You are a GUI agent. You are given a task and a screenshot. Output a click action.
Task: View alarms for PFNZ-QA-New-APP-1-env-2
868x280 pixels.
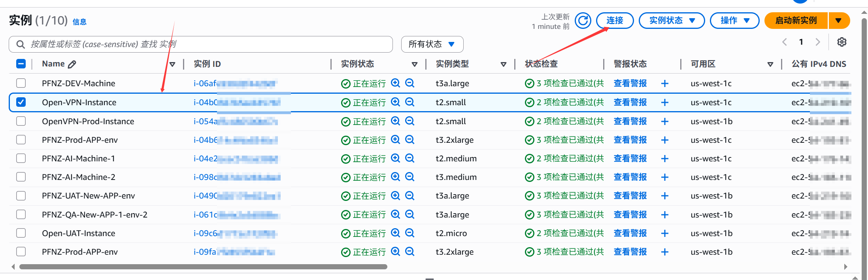[630, 215]
